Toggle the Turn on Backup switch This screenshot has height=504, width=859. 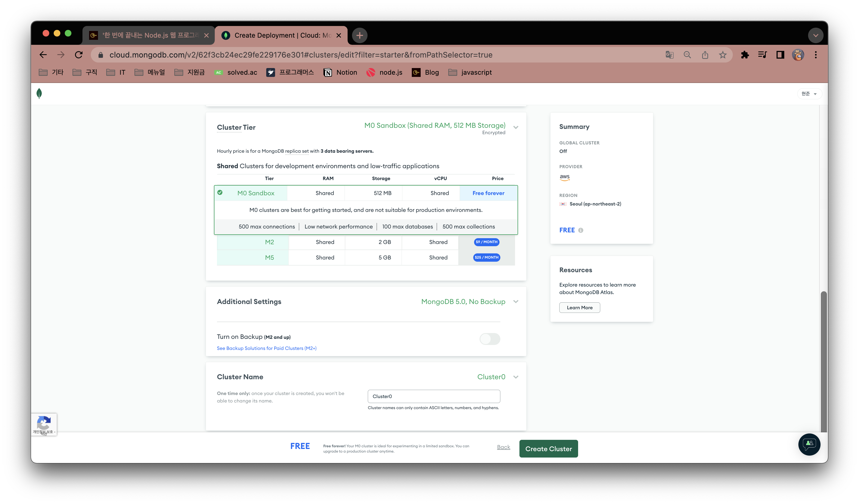[x=490, y=339]
